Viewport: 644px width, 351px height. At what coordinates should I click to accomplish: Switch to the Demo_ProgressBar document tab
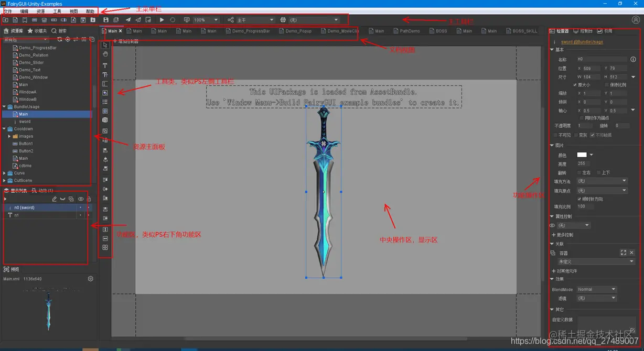click(248, 31)
